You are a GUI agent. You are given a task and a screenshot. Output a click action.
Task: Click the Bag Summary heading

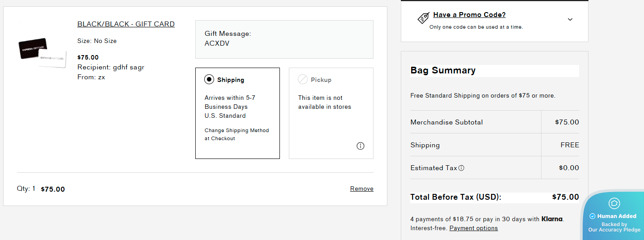[x=443, y=70]
